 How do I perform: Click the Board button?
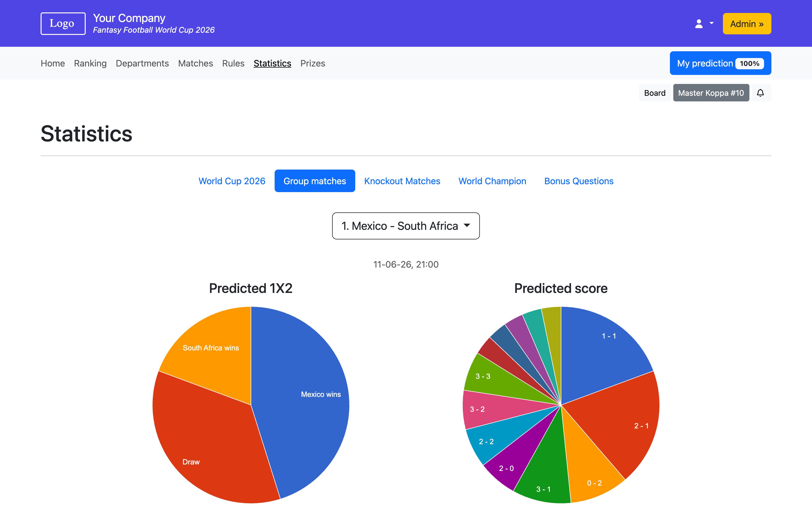(654, 93)
